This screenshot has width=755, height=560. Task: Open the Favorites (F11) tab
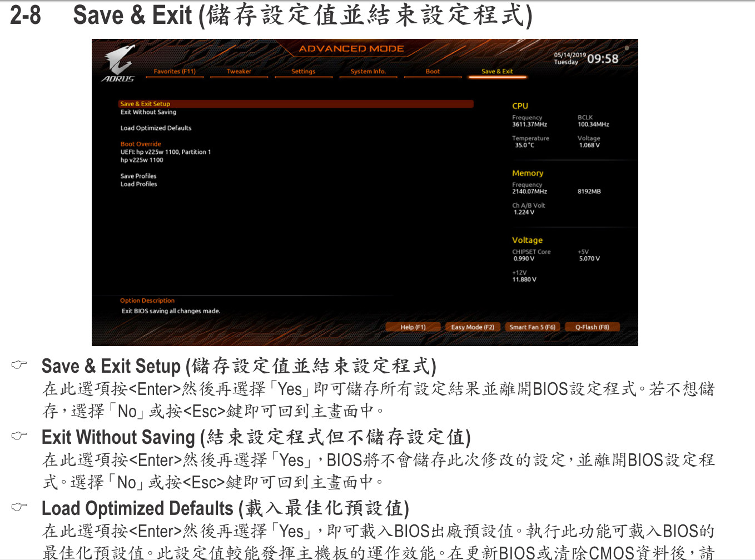[x=175, y=72]
